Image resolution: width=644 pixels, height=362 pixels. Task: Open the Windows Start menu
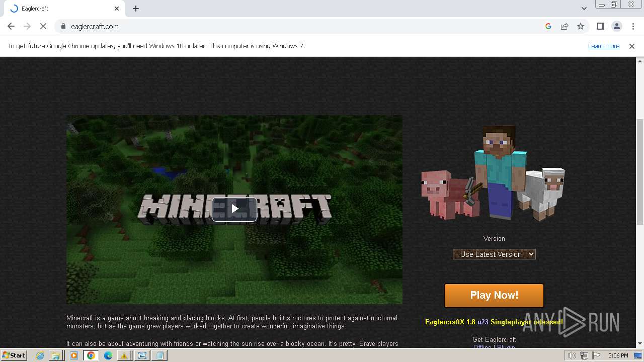(x=14, y=355)
